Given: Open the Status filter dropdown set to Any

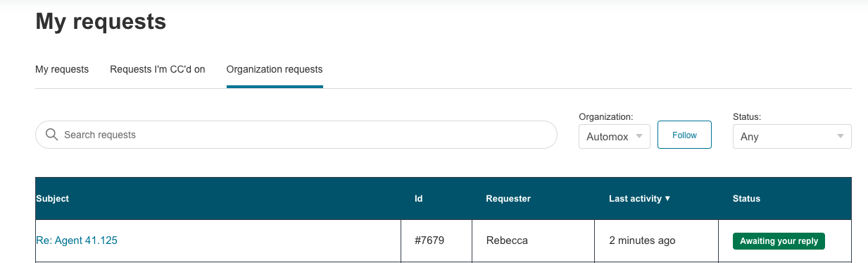Looking at the screenshot, I should 792,137.
